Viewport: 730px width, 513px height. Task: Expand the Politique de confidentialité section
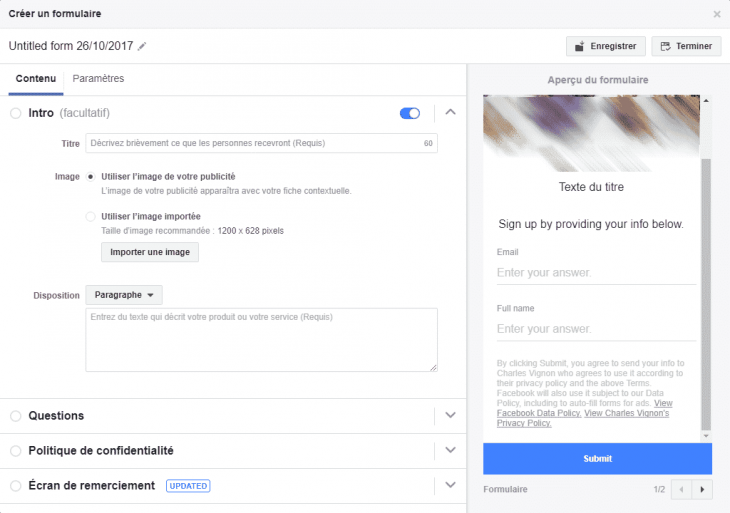tap(450, 450)
